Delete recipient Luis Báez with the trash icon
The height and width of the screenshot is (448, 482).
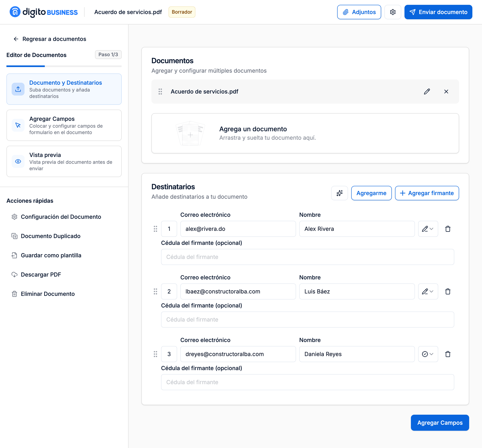(x=448, y=291)
